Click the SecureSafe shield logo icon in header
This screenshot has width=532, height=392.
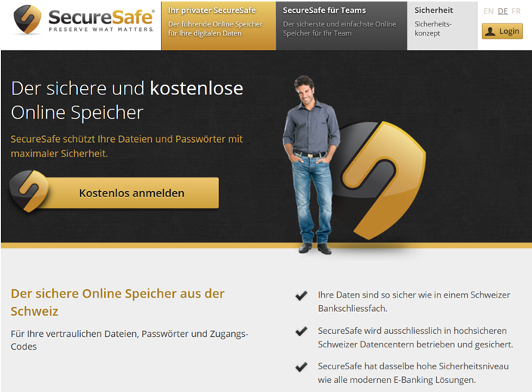27,20
